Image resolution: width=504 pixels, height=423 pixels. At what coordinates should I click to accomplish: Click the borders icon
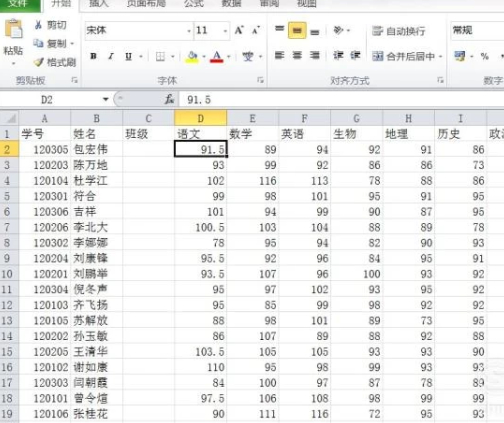160,57
